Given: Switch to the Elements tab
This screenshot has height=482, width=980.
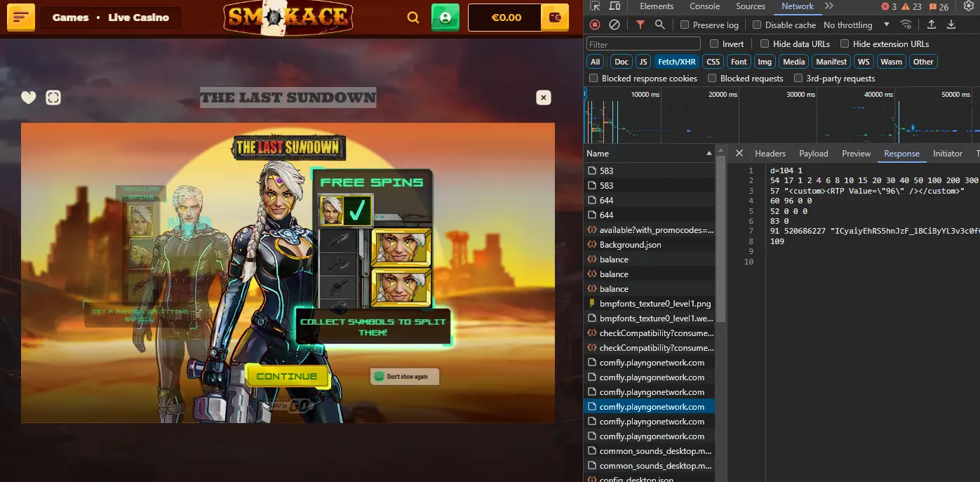Looking at the screenshot, I should pos(657,6).
